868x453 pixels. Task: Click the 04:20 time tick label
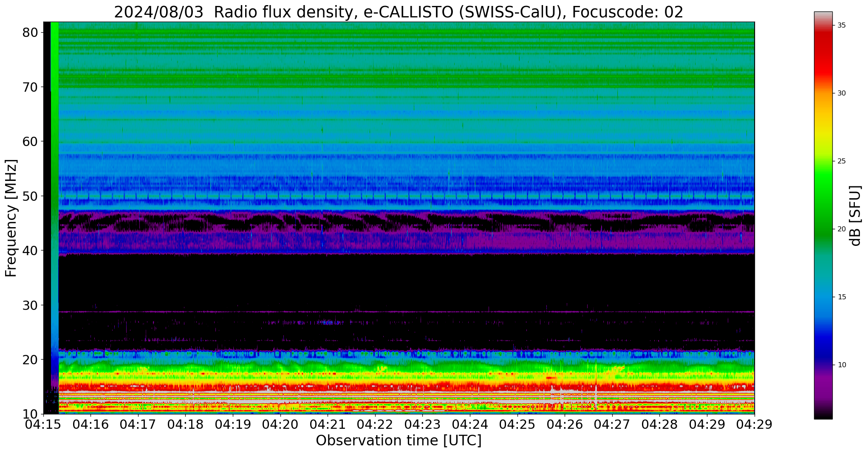pyautogui.click(x=280, y=425)
